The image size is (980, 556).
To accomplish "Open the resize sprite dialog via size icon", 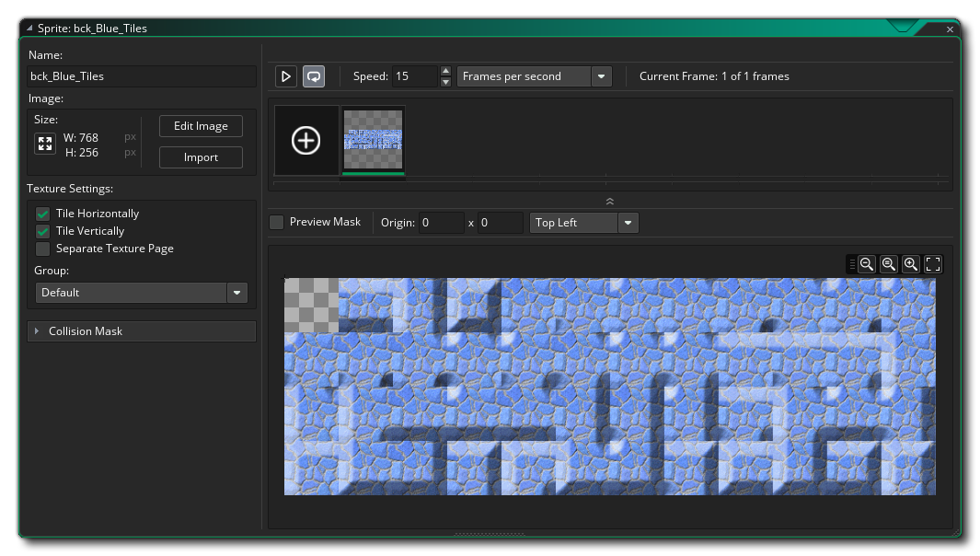I will 44,144.
